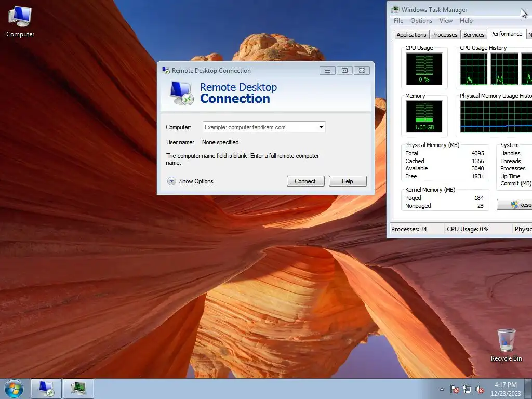Click the Connect button
The image size is (532, 399).
pyautogui.click(x=305, y=181)
